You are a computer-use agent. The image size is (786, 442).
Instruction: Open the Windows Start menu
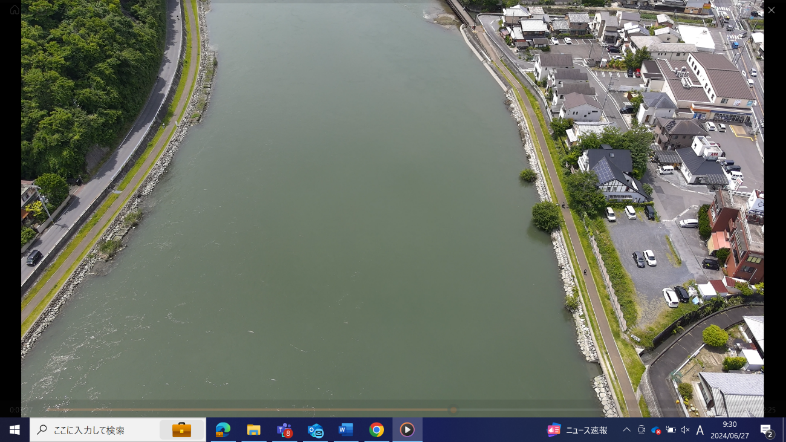pyautogui.click(x=14, y=430)
